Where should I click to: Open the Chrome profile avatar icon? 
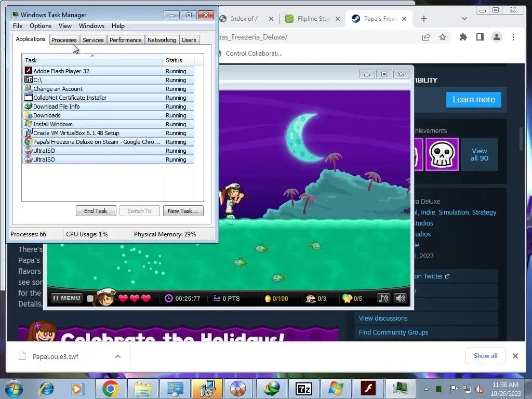pos(496,37)
